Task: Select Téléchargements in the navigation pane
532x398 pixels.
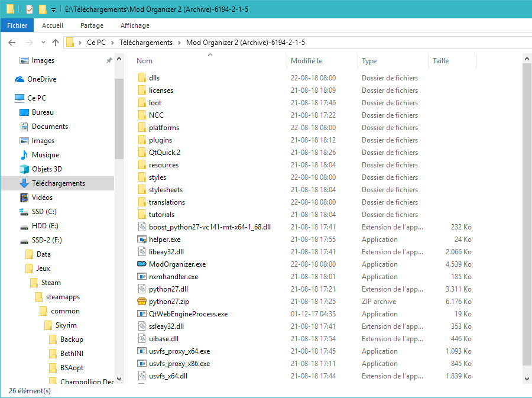Action: [58, 183]
